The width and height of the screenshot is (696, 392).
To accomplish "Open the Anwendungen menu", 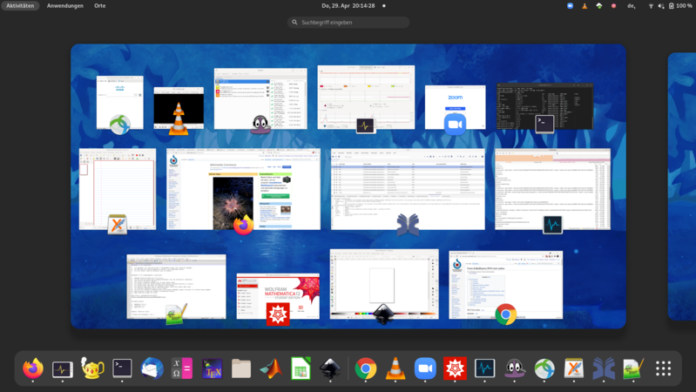I will coord(65,6).
